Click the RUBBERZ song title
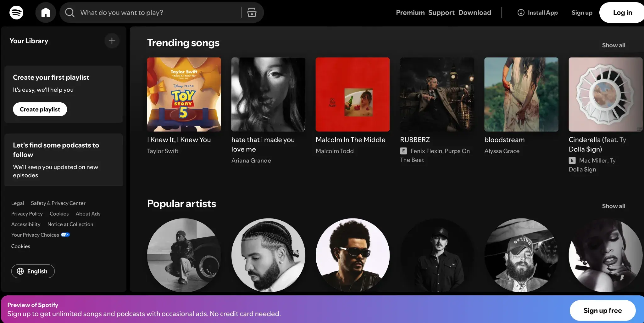 coord(415,140)
